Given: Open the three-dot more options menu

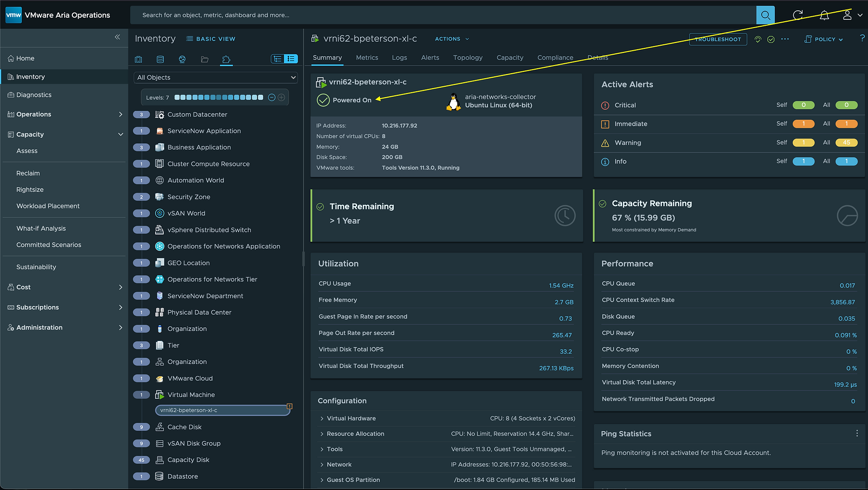Looking at the screenshot, I should 785,39.
